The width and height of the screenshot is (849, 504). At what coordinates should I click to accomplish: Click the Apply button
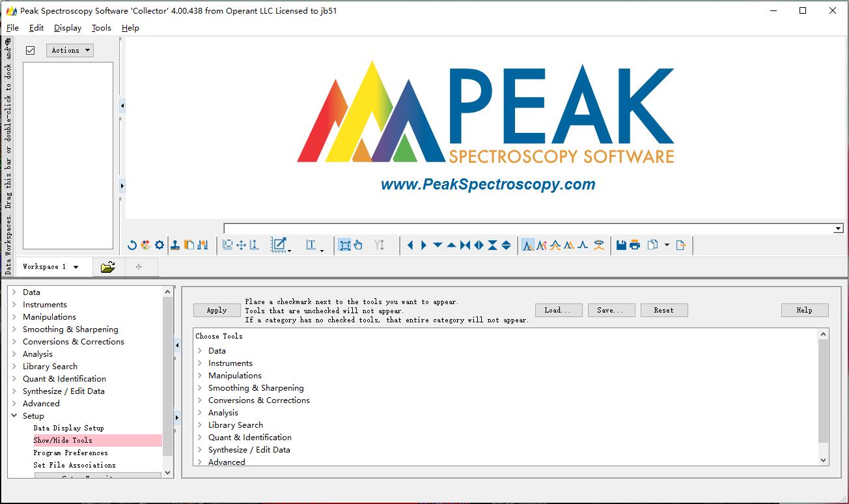click(217, 311)
